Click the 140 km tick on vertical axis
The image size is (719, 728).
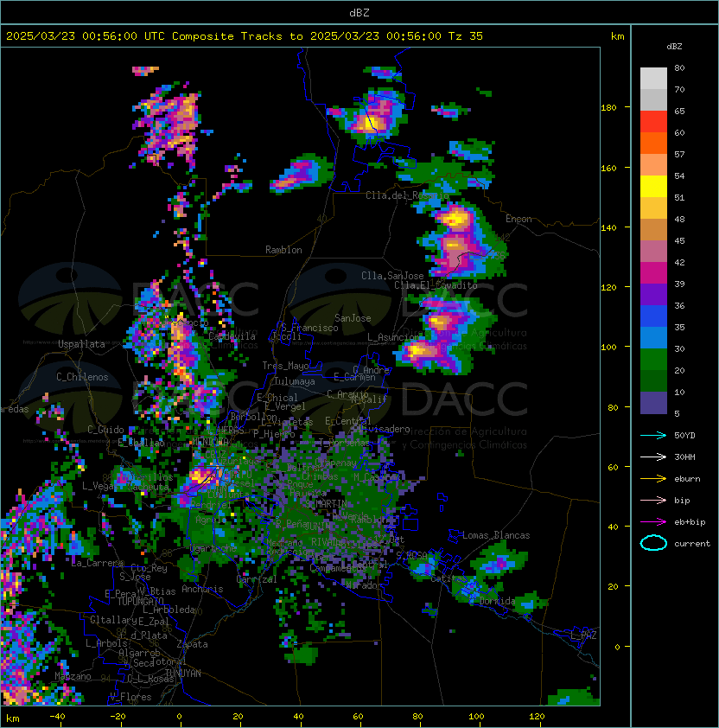click(x=608, y=228)
